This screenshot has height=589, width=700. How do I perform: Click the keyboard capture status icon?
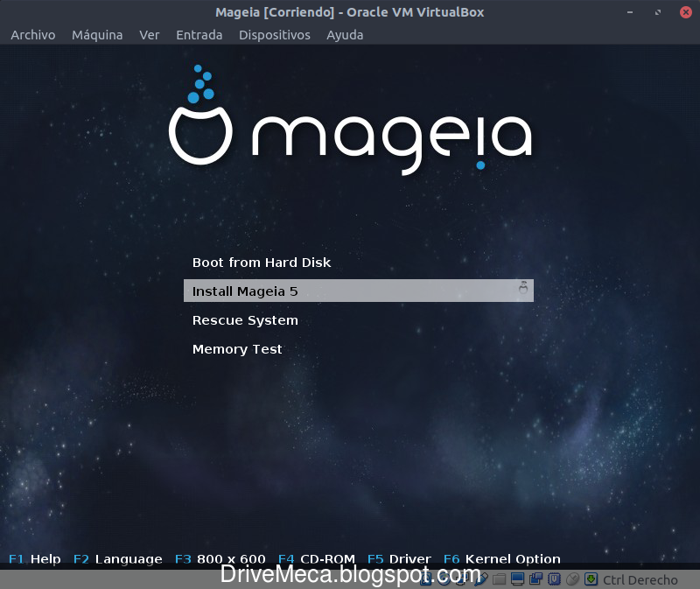591,579
